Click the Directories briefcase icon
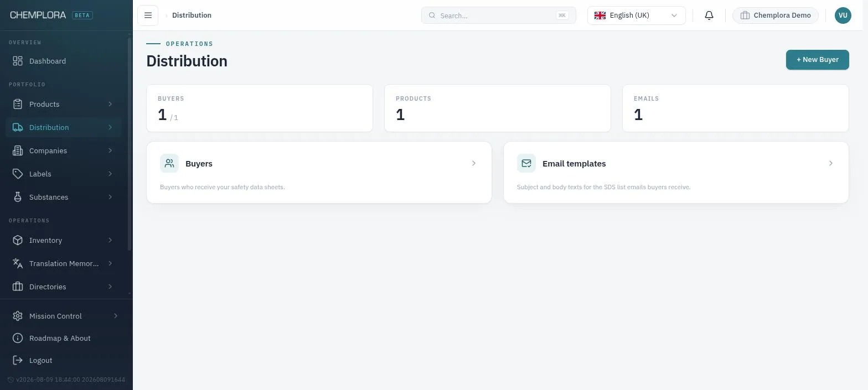This screenshot has height=390, width=868. tap(18, 287)
